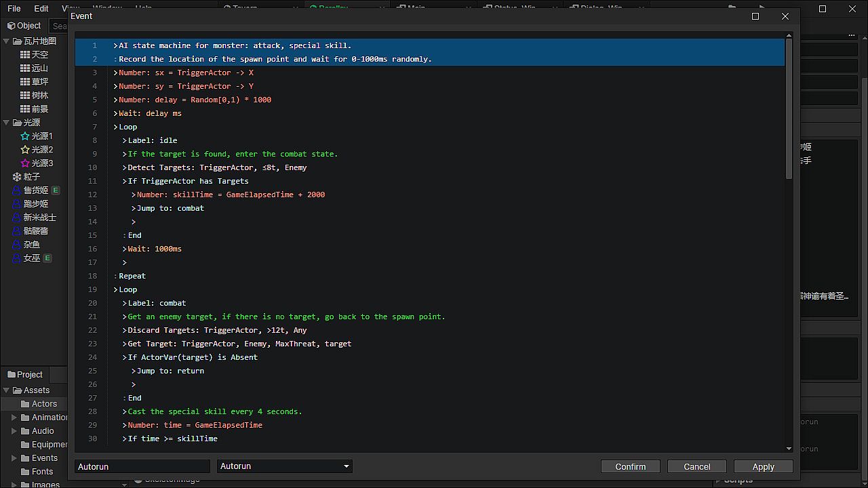Click the Apply button
The height and width of the screenshot is (488, 868).
point(763,466)
